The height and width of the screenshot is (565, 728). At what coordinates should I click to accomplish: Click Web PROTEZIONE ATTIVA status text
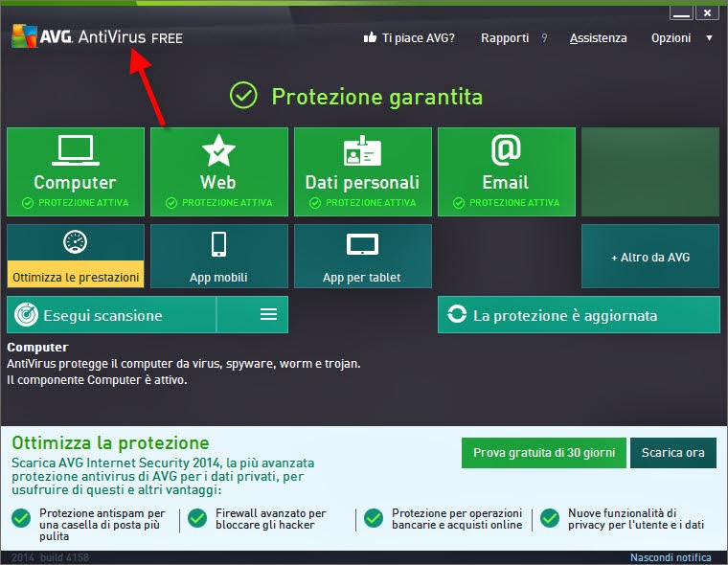(227, 203)
